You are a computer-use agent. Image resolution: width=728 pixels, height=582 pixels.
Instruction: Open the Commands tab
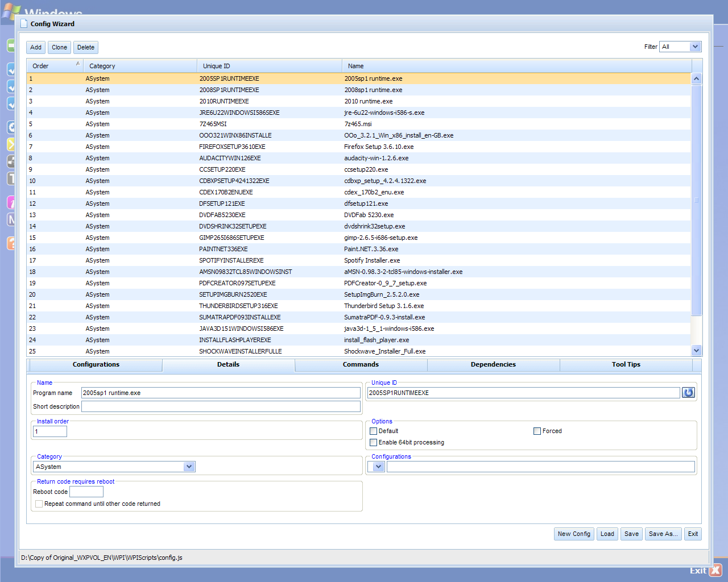tap(361, 365)
